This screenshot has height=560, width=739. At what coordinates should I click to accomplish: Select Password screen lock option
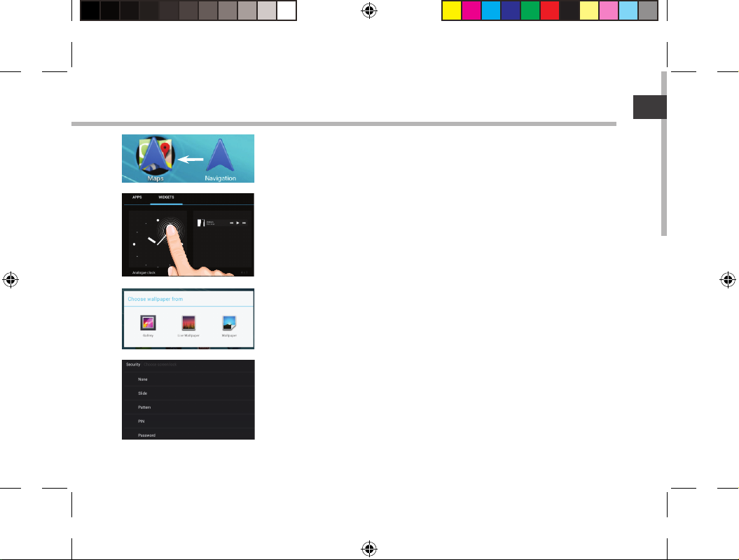146,435
